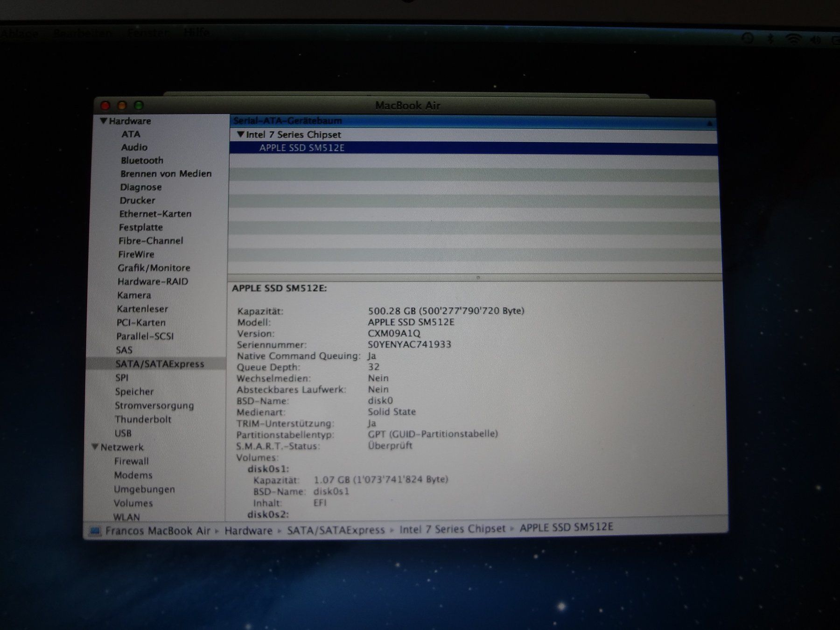Click the sort arrow in the column header

pos(709,123)
